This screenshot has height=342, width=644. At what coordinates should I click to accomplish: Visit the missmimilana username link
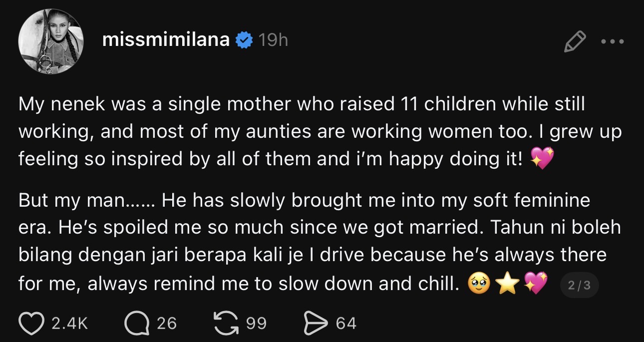(x=166, y=40)
